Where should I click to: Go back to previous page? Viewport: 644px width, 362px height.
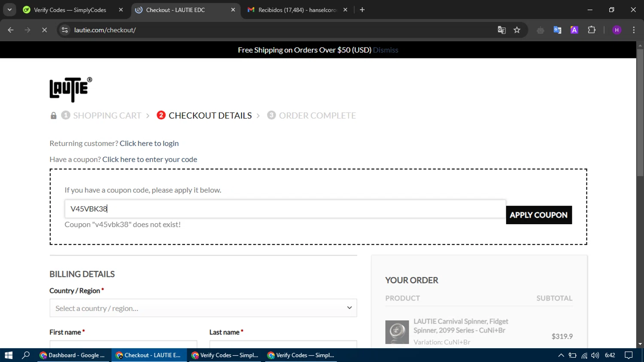pos(11,30)
